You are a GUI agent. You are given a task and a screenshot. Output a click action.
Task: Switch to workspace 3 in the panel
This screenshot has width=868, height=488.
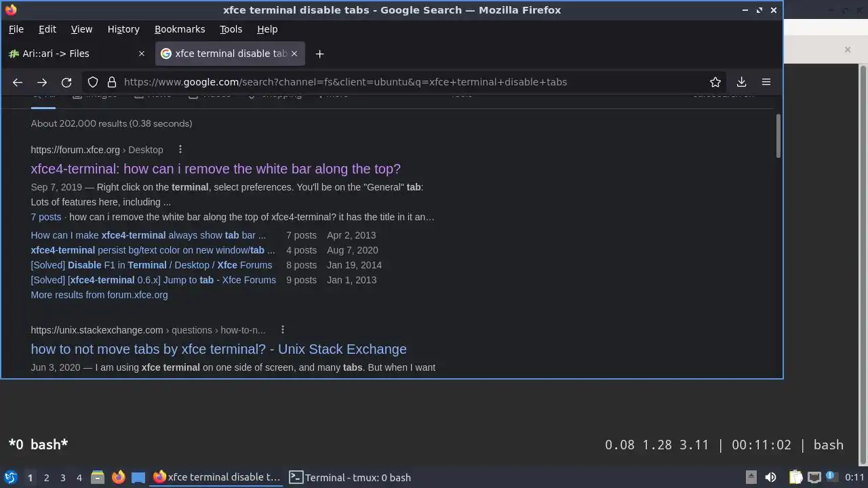pos(62,477)
